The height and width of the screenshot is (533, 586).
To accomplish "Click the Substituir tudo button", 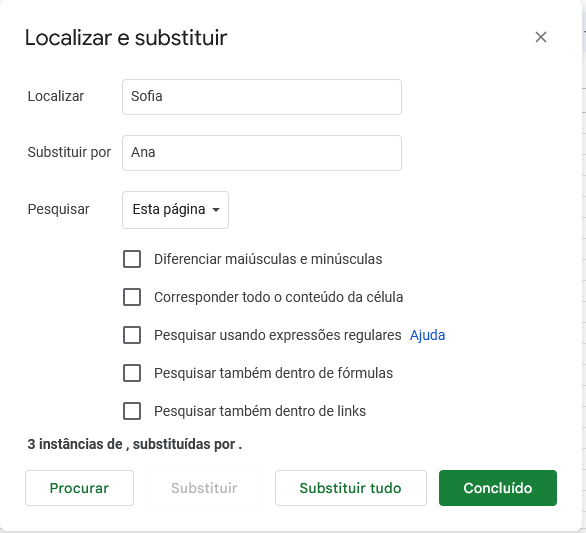I will pos(351,488).
